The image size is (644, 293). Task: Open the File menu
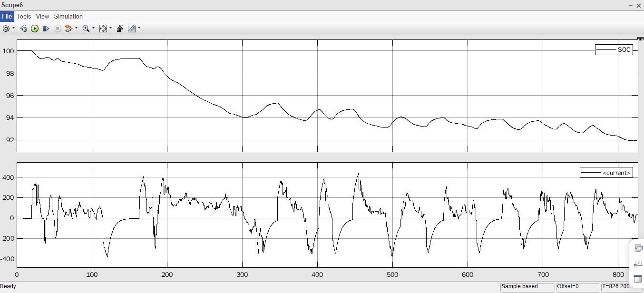[x=7, y=16]
